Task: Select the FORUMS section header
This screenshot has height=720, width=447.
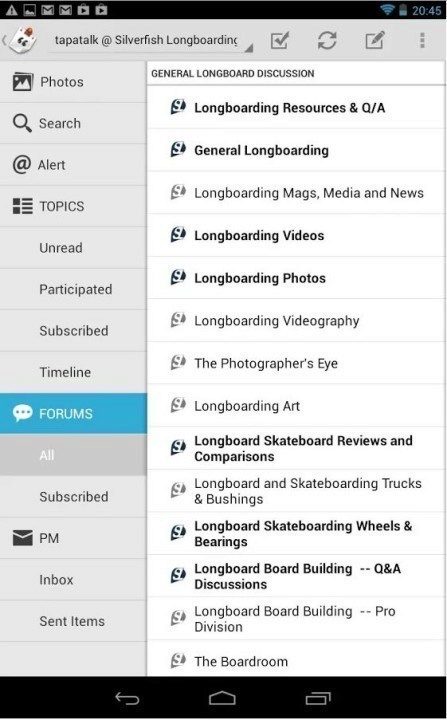Action: (74, 413)
